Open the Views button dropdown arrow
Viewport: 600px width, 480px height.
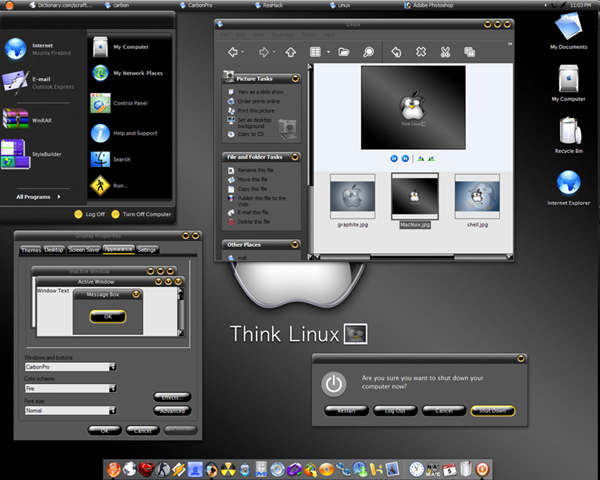[328, 52]
